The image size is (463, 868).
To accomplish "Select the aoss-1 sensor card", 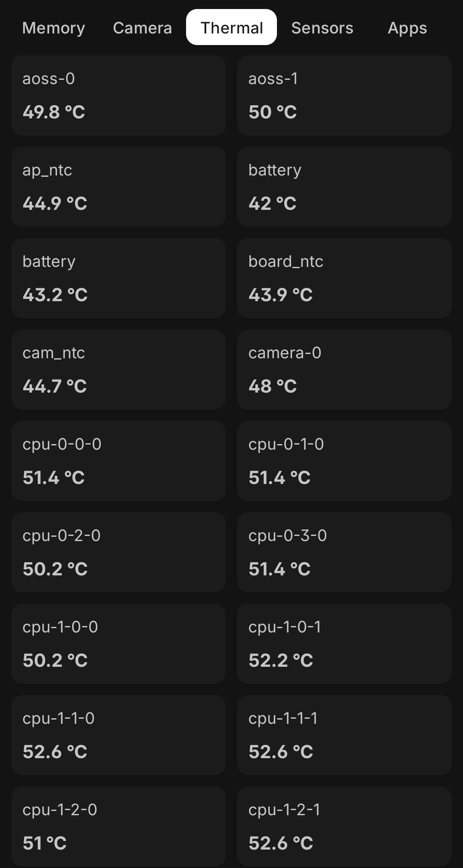I will [344, 95].
